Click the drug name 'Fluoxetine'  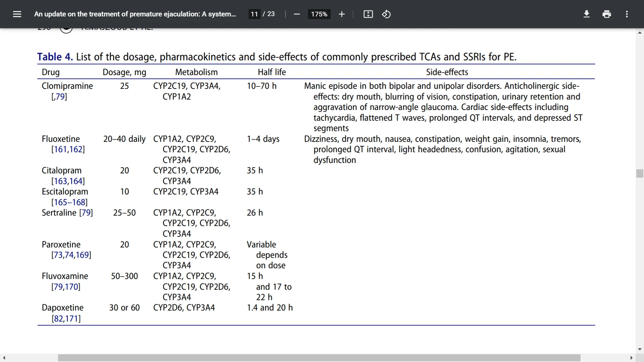tap(61, 139)
